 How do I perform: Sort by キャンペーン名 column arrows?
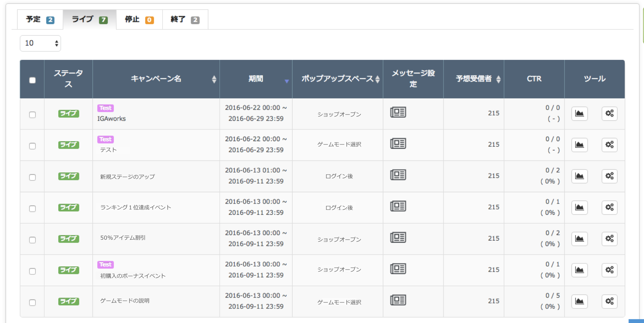[x=214, y=79]
